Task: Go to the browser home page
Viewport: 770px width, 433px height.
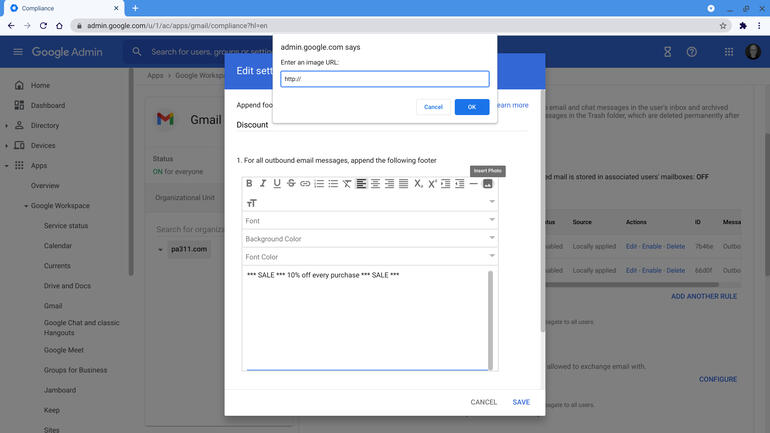Action: (59, 26)
